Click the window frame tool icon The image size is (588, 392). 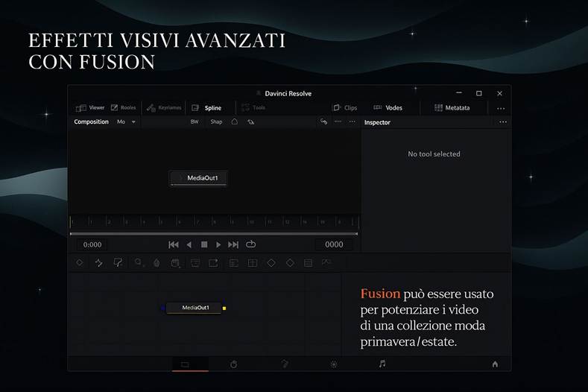195,263
